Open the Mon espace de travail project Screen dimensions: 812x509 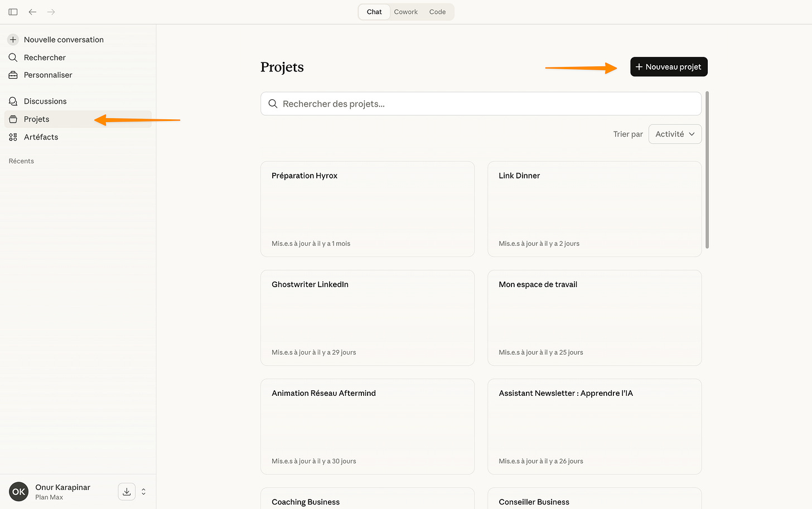tap(594, 318)
